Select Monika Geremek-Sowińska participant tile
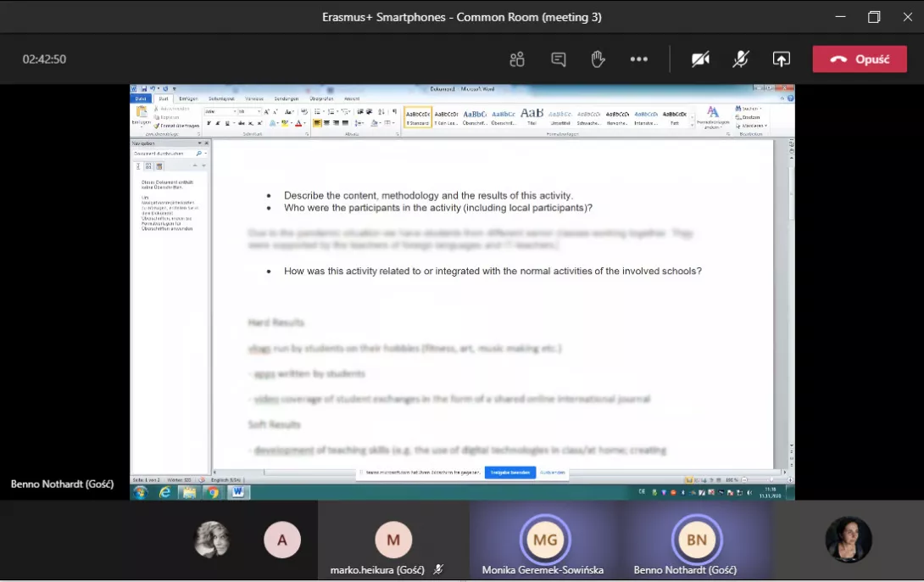Viewport: 924px width, 582px height. [x=543, y=540]
